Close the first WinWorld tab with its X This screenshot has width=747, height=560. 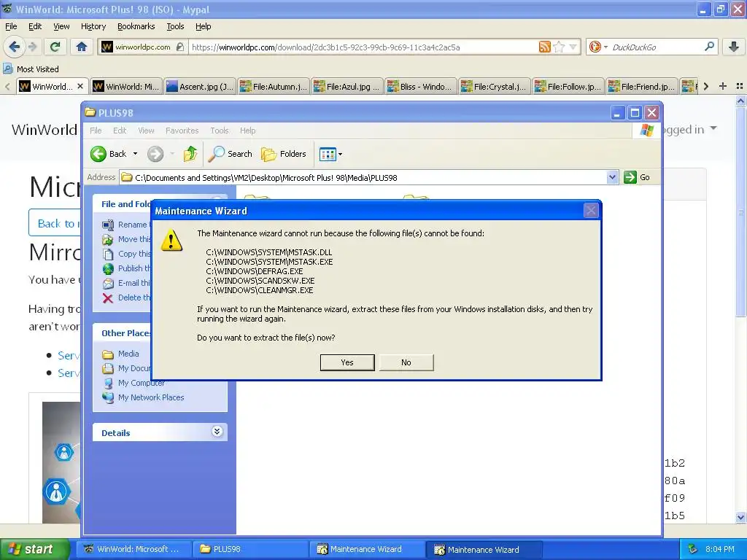point(80,86)
